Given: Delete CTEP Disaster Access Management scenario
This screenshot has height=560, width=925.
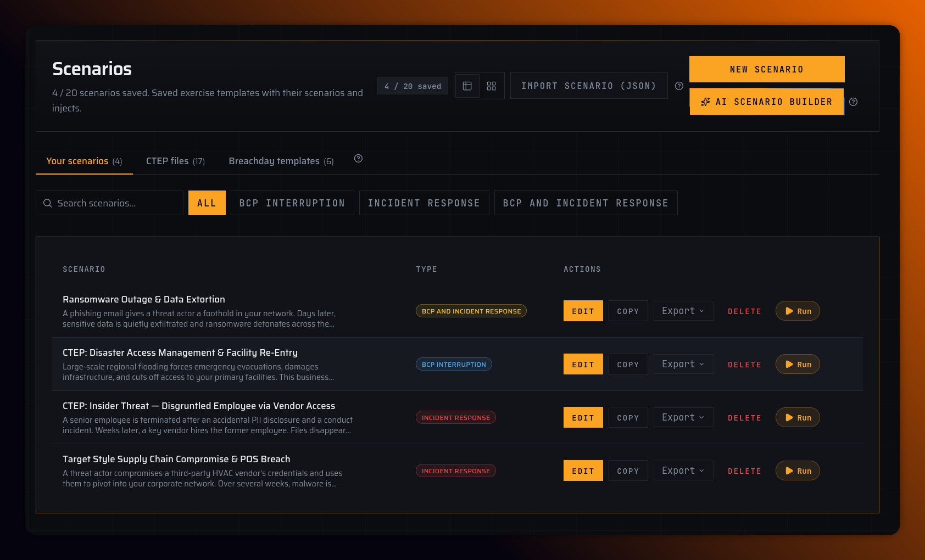Looking at the screenshot, I should pyautogui.click(x=745, y=365).
